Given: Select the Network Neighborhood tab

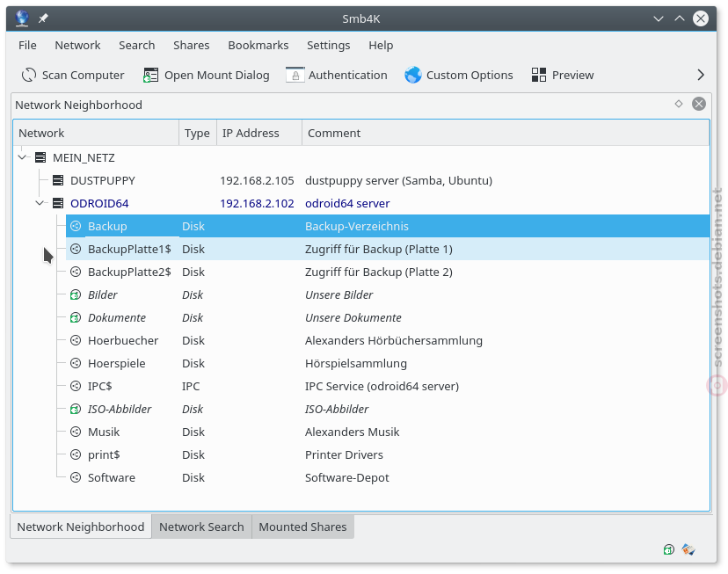Looking at the screenshot, I should (81, 527).
